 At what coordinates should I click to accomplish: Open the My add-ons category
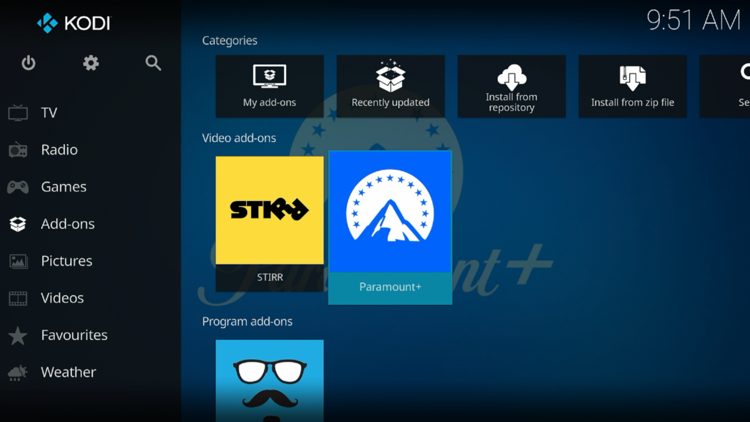tap(270, 86)
